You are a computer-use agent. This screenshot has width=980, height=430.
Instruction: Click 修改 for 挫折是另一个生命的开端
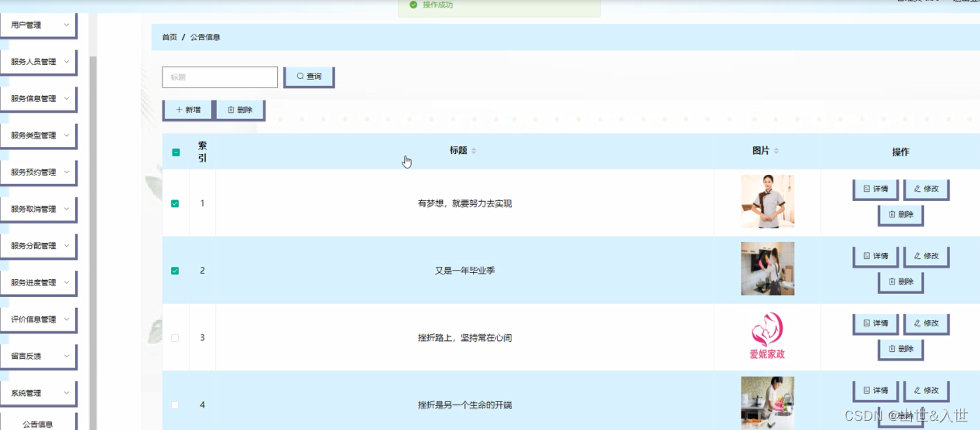coord(926,391)
